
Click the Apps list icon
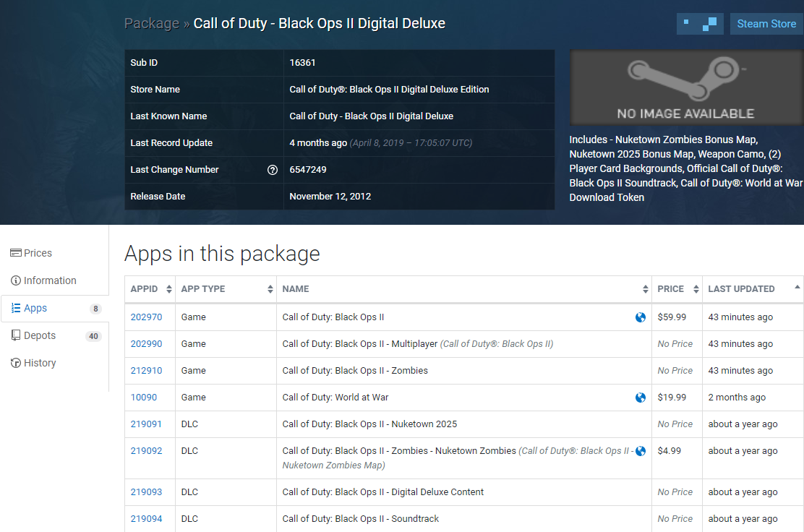click(16, 308)
